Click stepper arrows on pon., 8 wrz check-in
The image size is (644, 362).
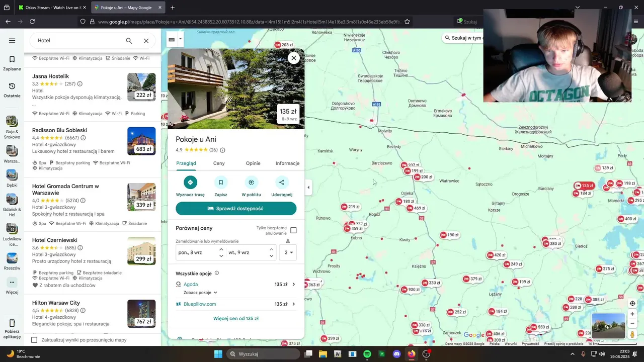[x=221, y=252]
